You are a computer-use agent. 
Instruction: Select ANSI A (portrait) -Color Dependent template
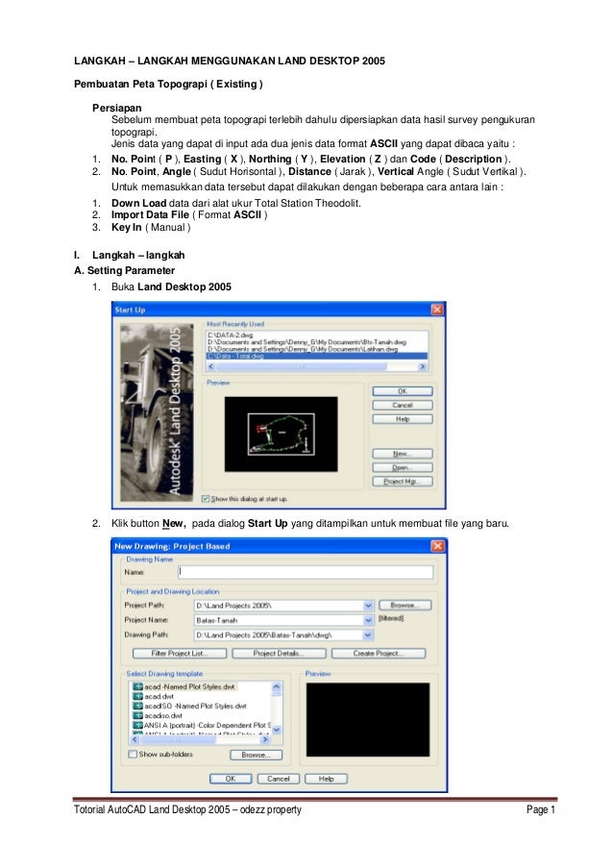tap(202, 725)
